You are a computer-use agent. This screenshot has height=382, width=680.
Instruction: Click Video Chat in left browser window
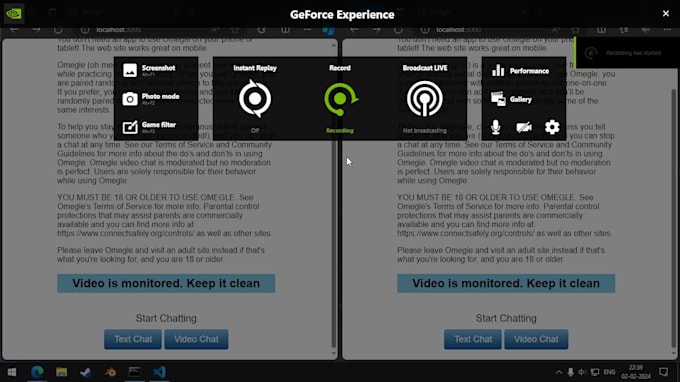(196, 339)
